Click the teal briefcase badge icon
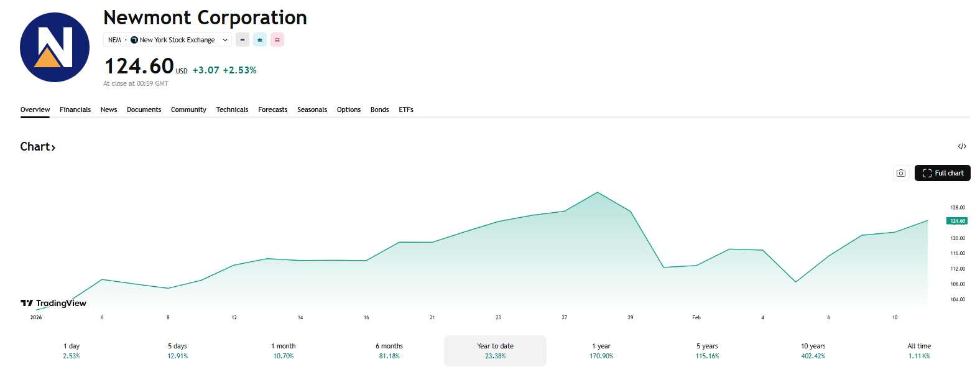 tap(260, 40)
